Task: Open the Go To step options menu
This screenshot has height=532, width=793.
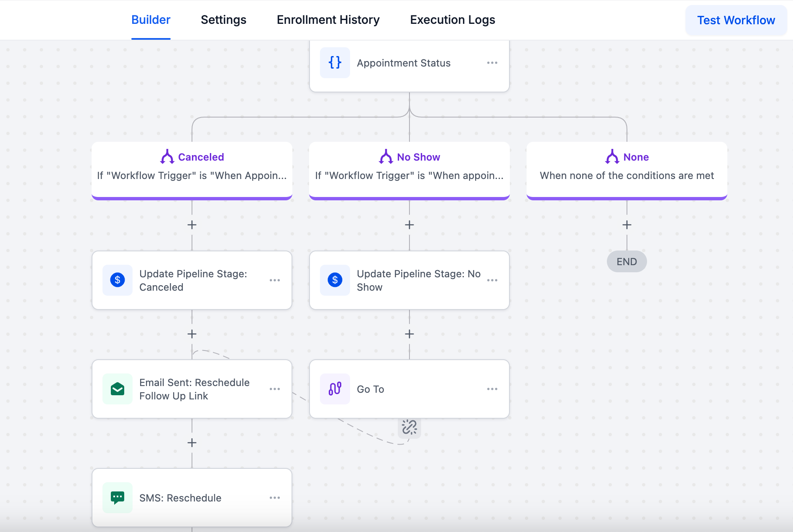Action: point(492,389)
